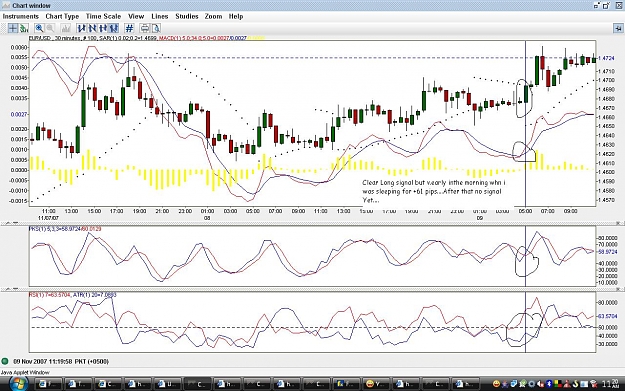Click the green toolbar icon beside the crosshair
This screenshot has width=625, height=391.
click(x=24, y=28)
